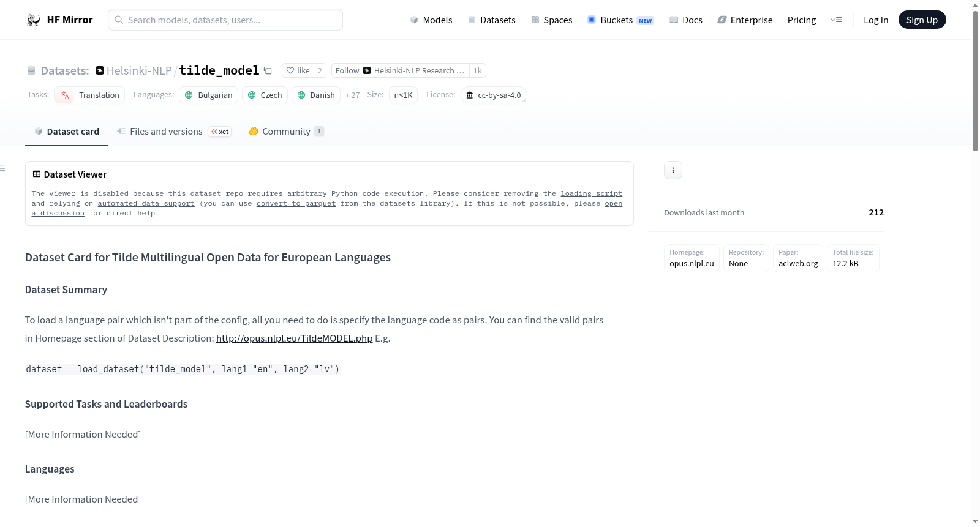980x527 pixels.
Task: Click the Repository None value
Action: (x=738, y=264)
